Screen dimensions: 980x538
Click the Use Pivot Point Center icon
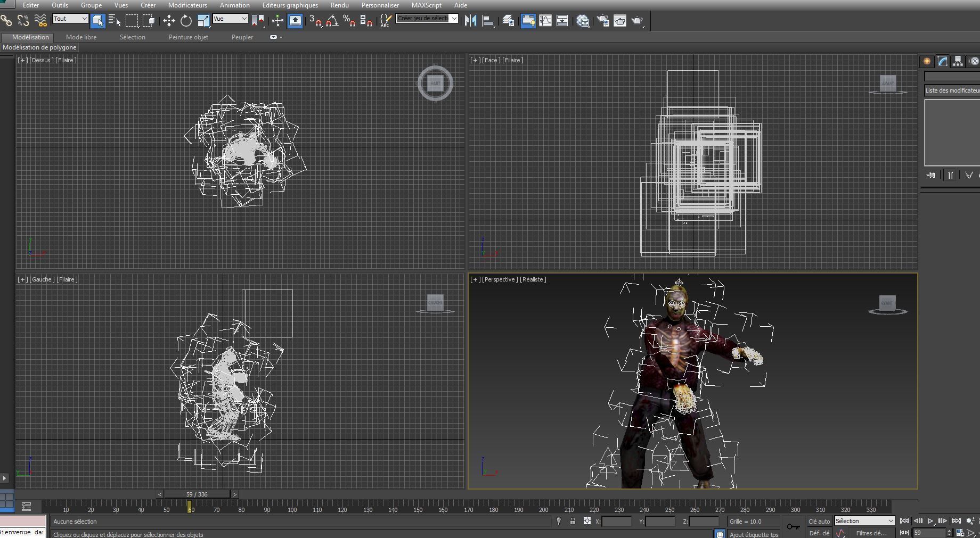click(x=258, y=21)
